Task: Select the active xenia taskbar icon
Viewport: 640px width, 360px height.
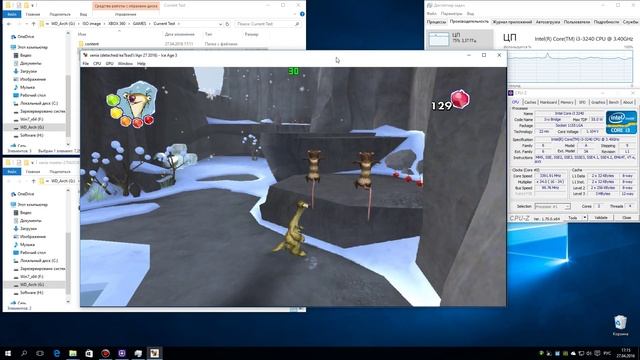Action: coord(154,353)
